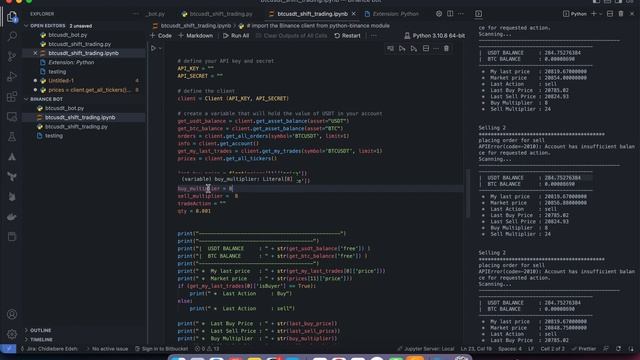This screenshot has width=640, height=360.
Task: Open the notebook toolbar overflow ellipsis
Action: click(x=374, y=36)
